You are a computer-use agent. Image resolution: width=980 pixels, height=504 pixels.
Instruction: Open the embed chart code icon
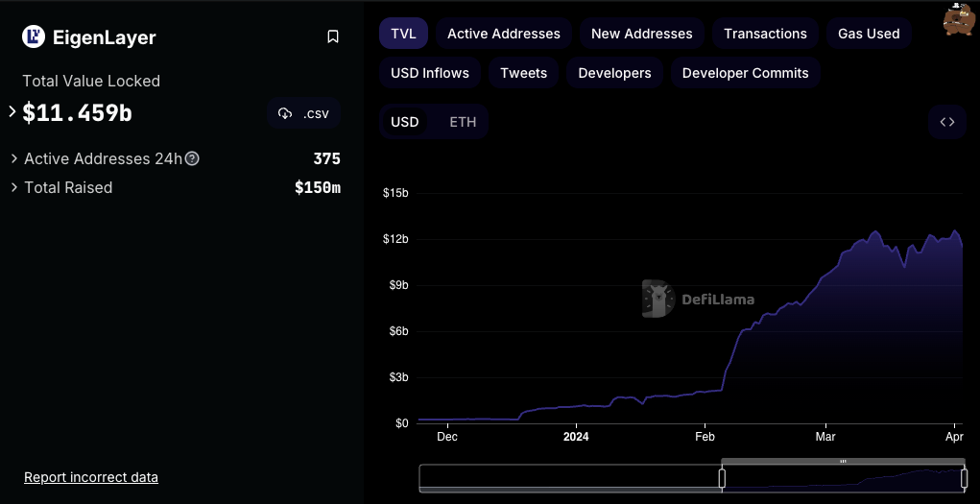click(947, 122)
